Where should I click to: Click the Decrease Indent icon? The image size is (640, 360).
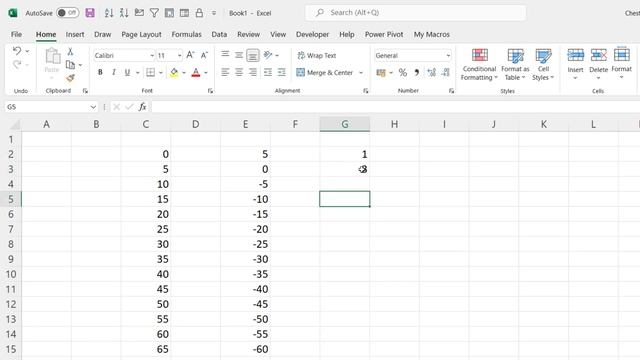pyautogui.click(x=268, y=72)
